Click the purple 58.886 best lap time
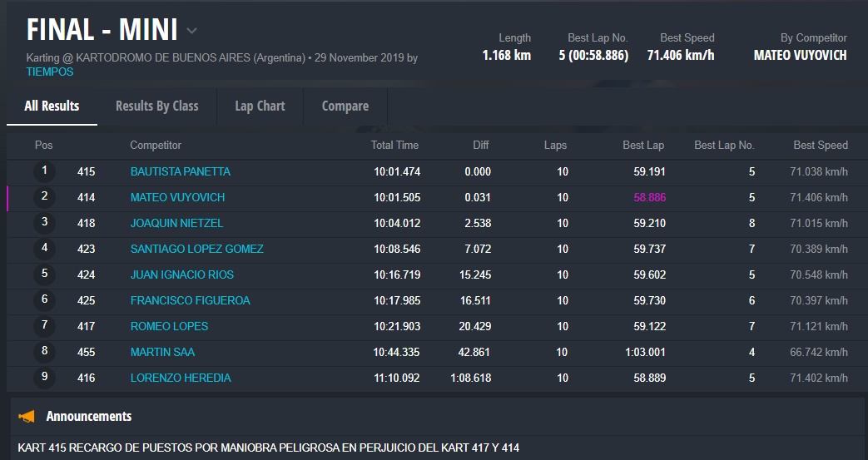 coord(649,197)
